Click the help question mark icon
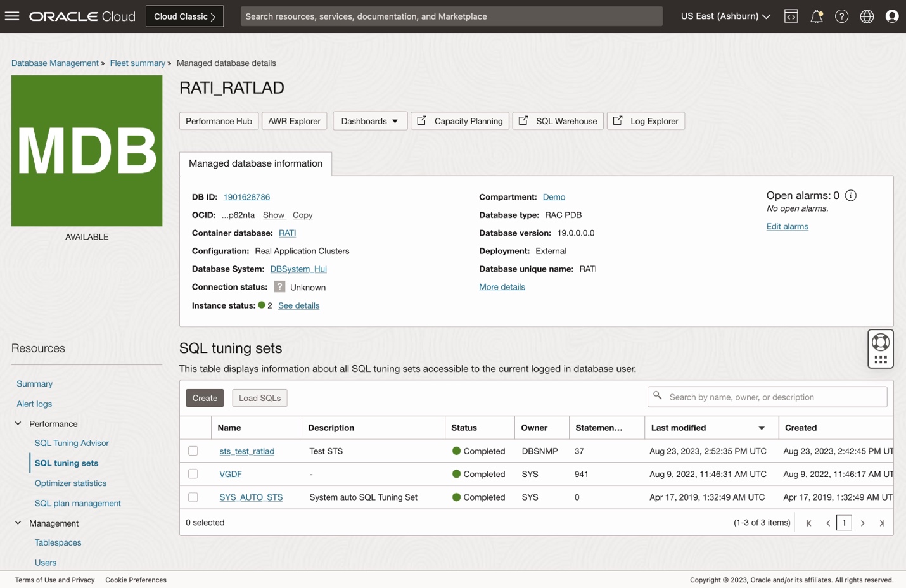906x588 pixels. coord(841,16)
